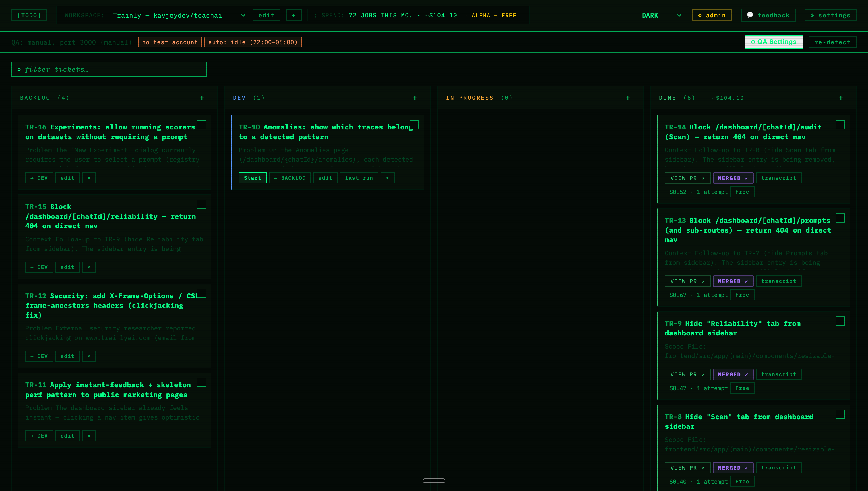
Task: View last run of TR-10
Action: [x=359, y=178]
